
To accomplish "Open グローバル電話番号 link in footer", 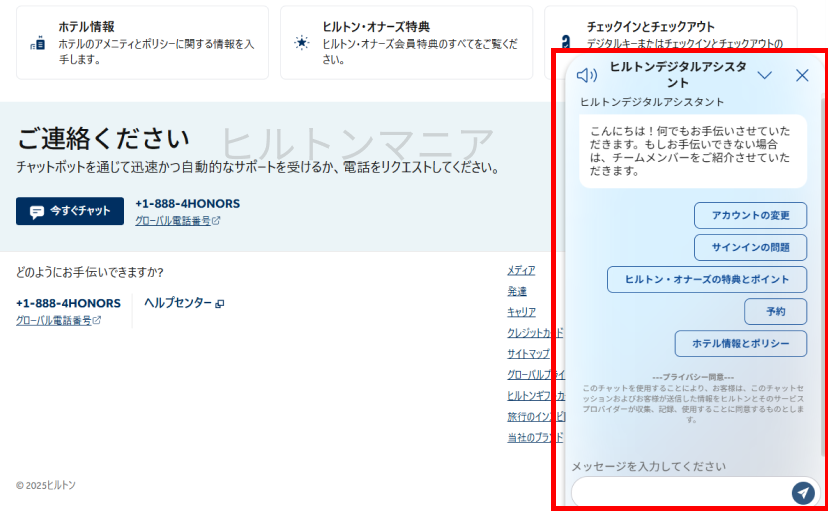I will click(x=58, y=320).
